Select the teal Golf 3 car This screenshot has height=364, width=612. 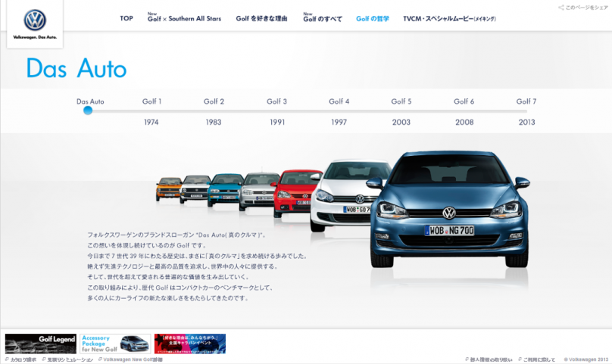click(224, 190)
